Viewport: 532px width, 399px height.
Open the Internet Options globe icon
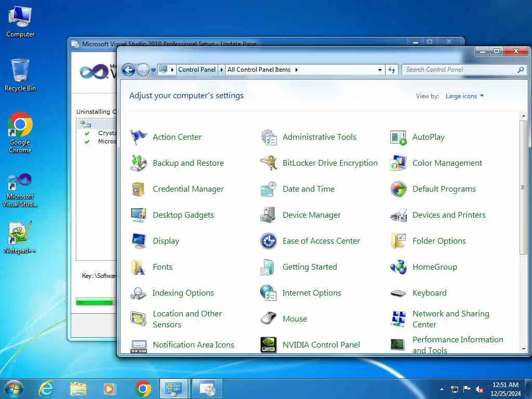pos(269,293)
